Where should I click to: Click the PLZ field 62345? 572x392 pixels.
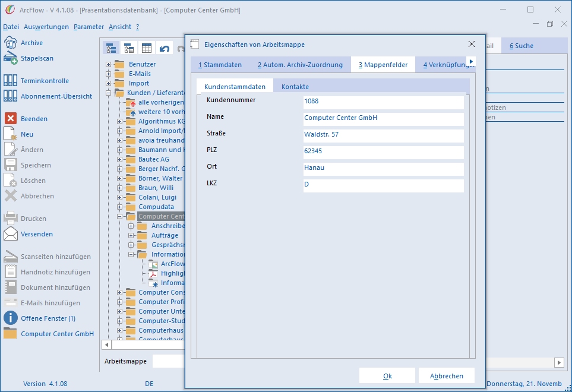(383, 151)
